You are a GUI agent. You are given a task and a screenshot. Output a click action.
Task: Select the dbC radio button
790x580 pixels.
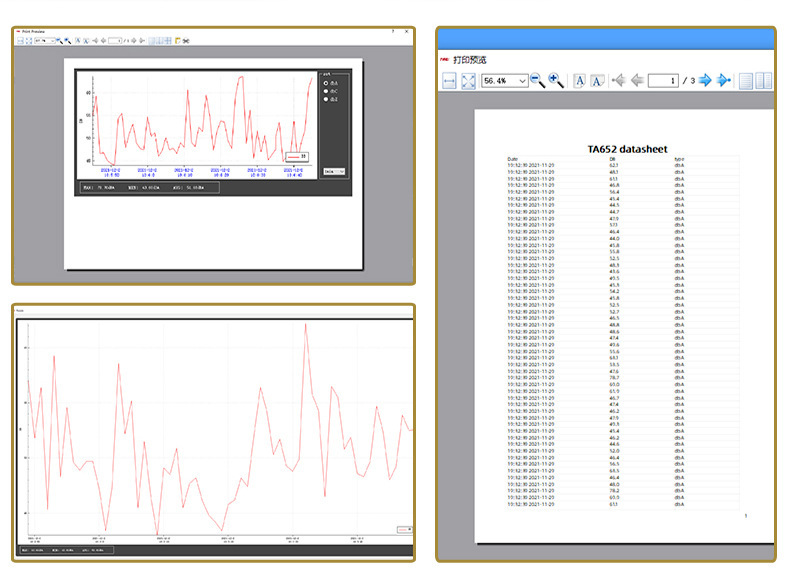(x=325, y=92)
